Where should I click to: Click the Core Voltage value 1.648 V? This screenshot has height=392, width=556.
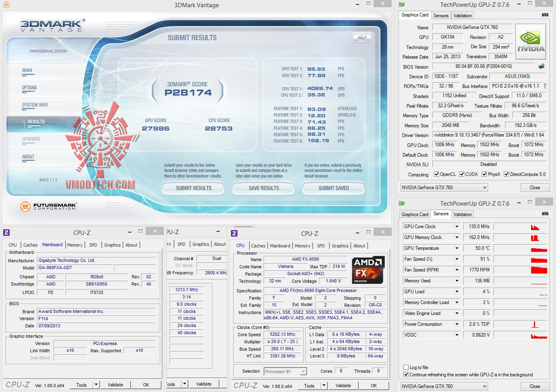pos(333,281)
